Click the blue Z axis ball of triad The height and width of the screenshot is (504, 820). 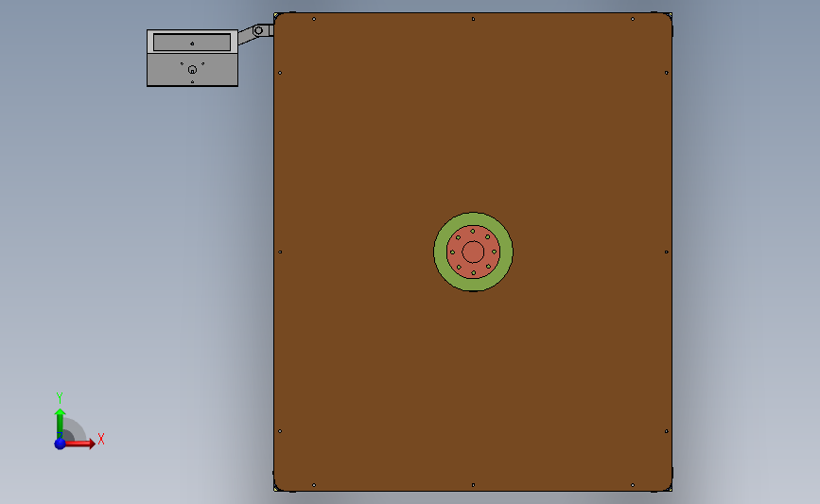click(60, 443)
